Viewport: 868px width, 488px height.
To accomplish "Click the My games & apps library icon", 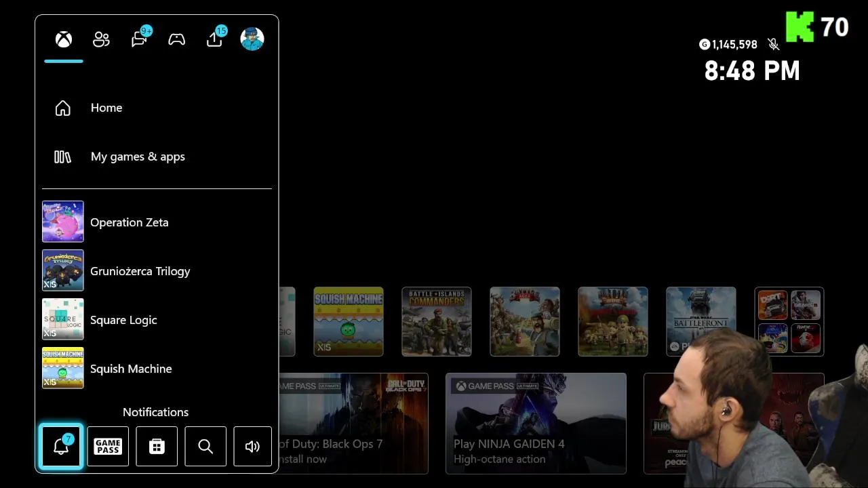I will [x=62, y=157].
